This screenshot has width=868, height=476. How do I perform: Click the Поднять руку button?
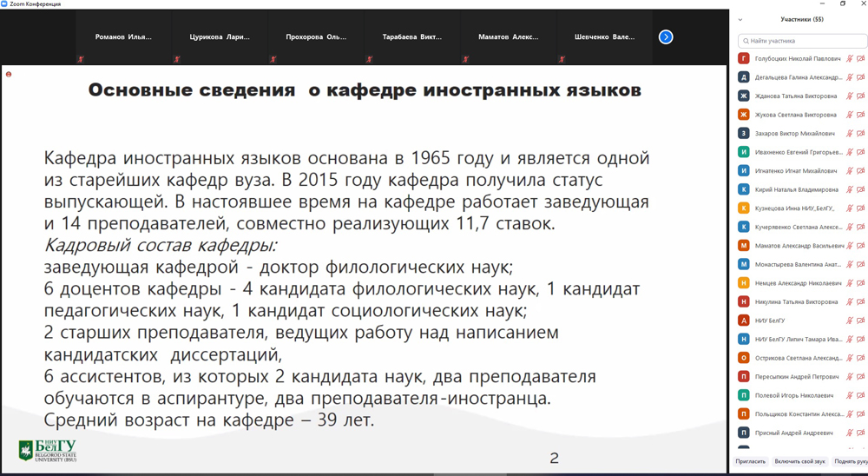point(850,461)
